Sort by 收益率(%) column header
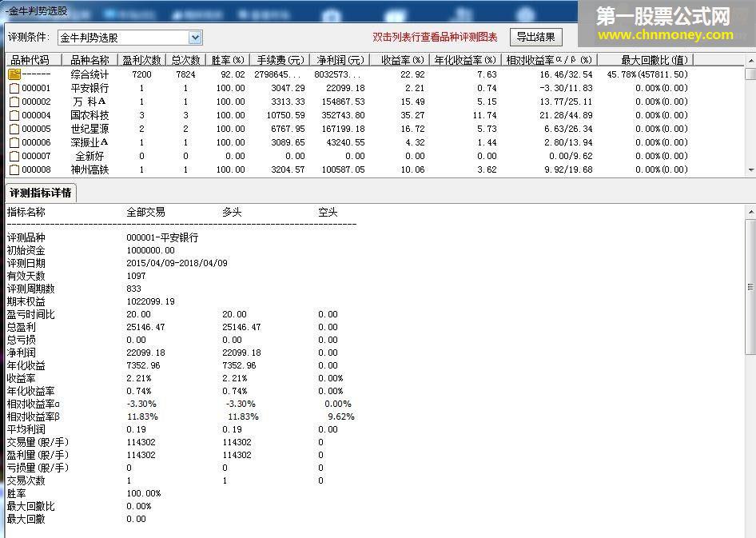The width and height of the screenshot is (756, 538). (400, 60)
